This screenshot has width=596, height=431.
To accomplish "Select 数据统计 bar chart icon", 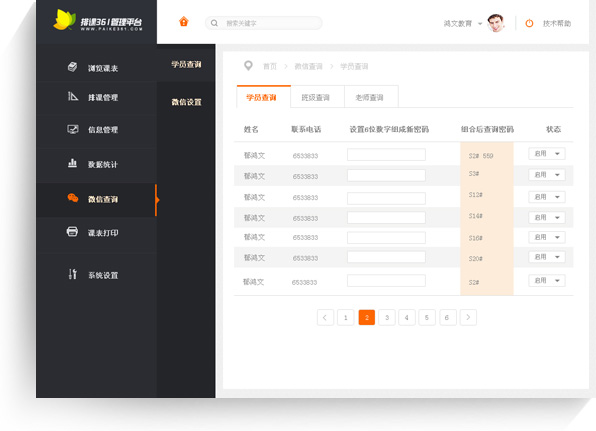I will coord(72,163).
